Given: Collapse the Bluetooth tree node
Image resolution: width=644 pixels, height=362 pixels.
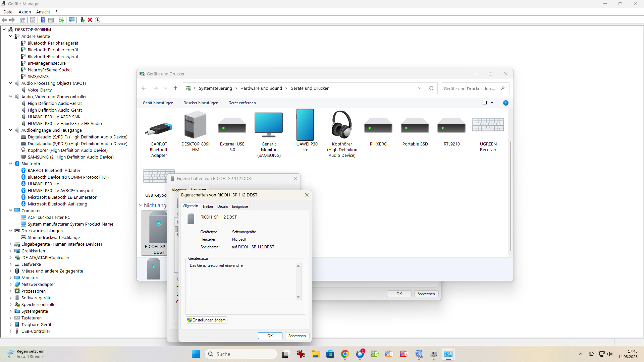Looking at the screenshot, I should tap(11, 164).
